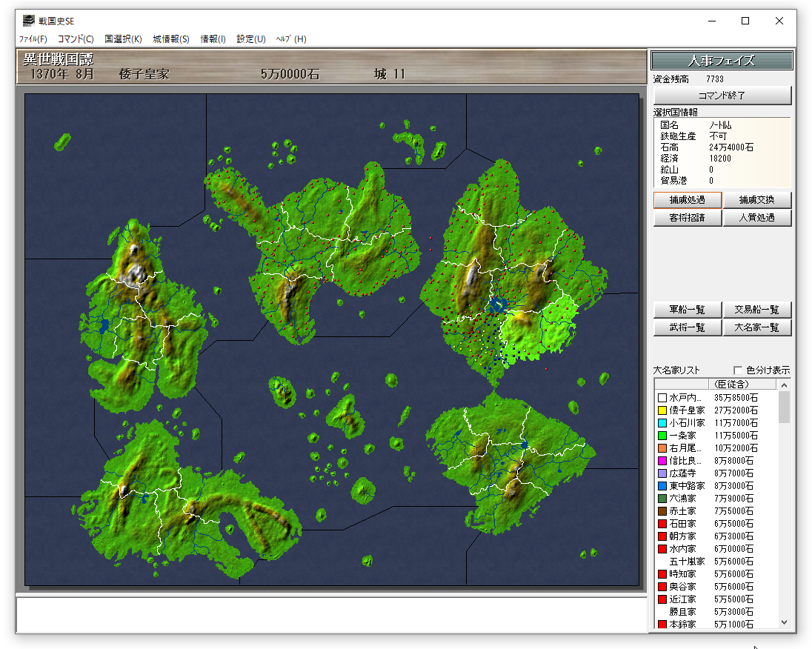This screenshot has width=812, height=649.
Task: Click the 捕虜処遇 button
Action: pos(687,200)
